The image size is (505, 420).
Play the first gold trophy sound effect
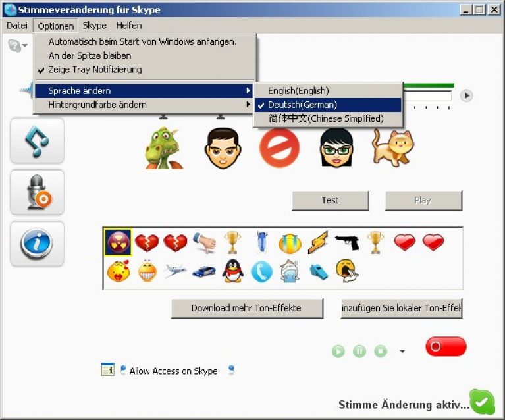tap(232, 242)
